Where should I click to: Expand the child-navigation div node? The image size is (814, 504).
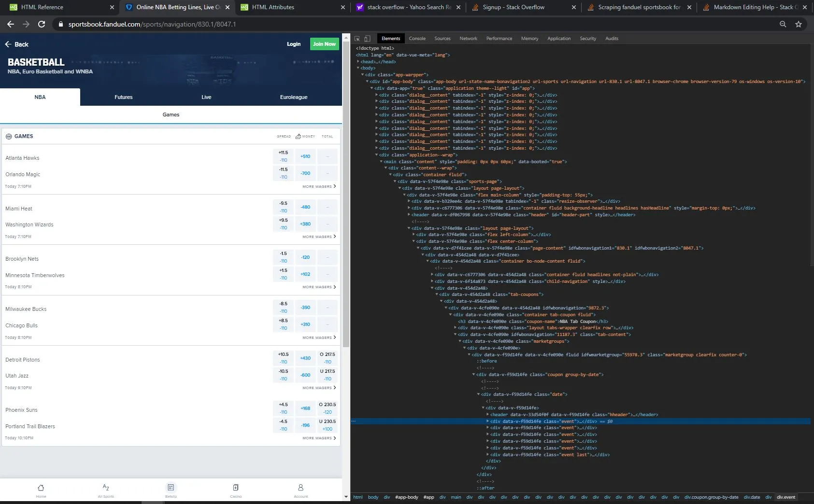coord(432,281)
